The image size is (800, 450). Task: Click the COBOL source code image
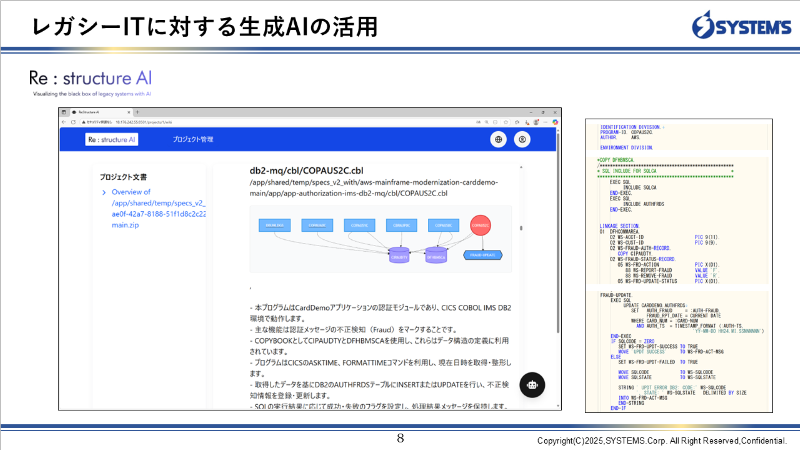[679, 265]
